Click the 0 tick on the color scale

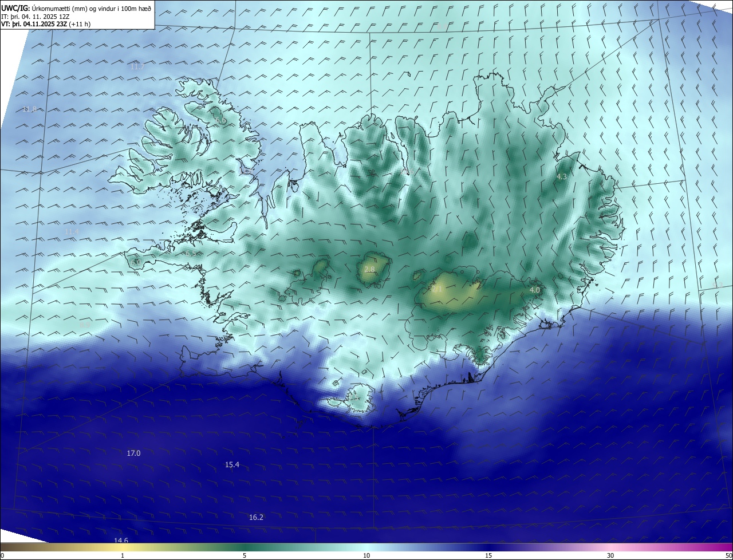(2, 555)
